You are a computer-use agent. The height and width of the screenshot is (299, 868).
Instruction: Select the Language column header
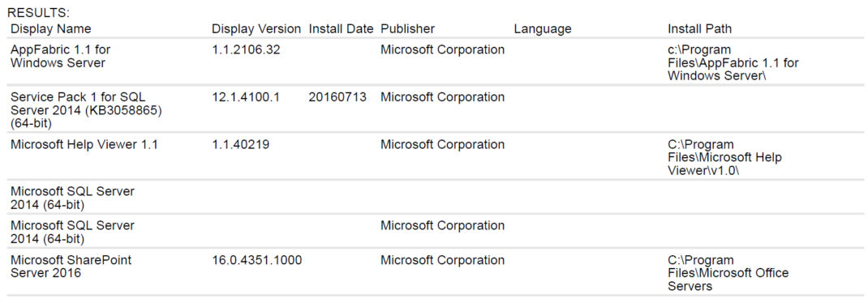coord(543,28)
